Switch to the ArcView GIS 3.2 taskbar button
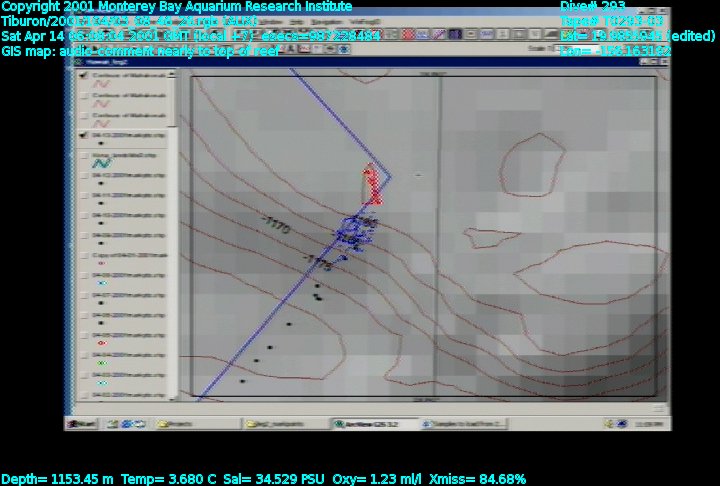The height and width of the screenshot is (486, 720). point(370,424)
